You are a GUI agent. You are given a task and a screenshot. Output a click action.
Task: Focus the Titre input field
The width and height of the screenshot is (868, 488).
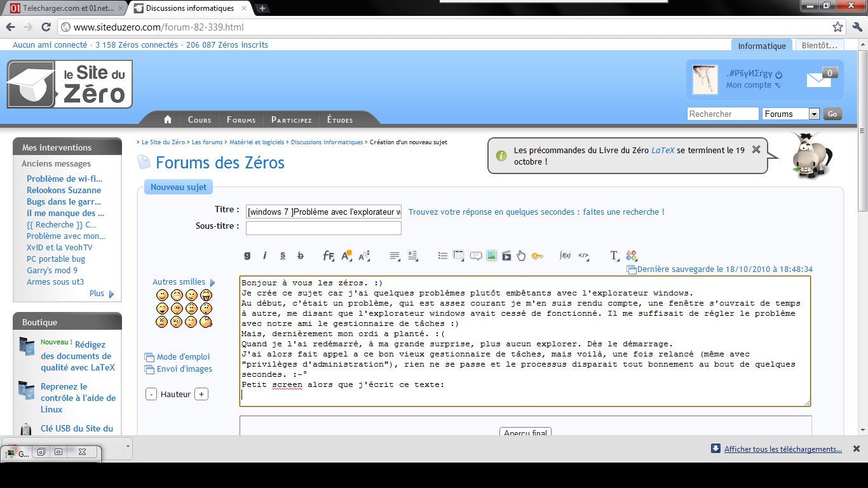pyautogui.click(x=323, y=212)
